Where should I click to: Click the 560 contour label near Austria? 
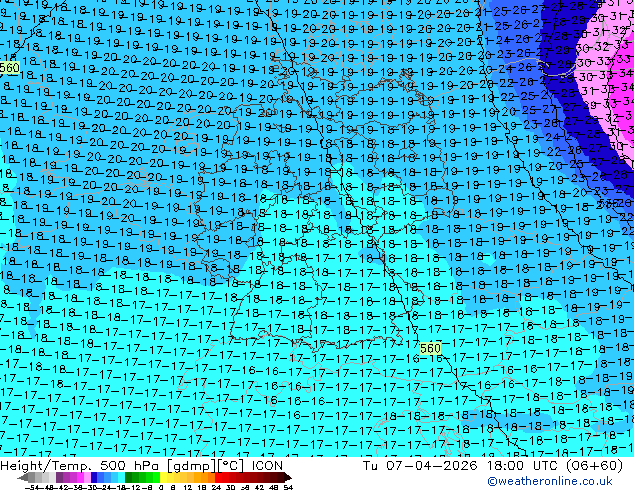(x=430, y=348)
